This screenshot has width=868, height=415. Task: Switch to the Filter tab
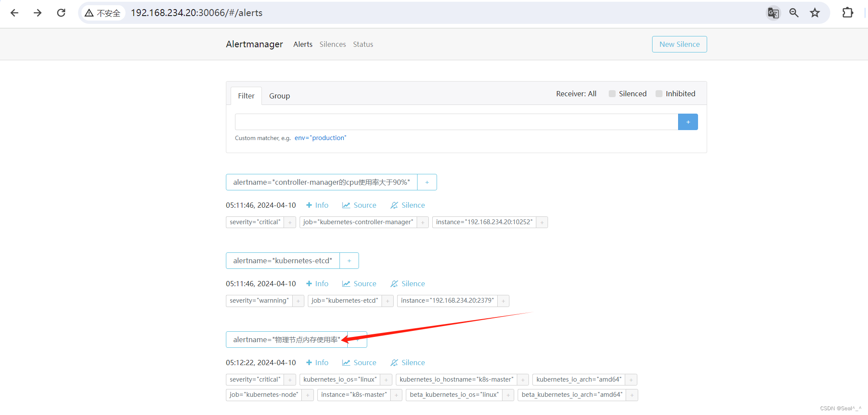246,96
